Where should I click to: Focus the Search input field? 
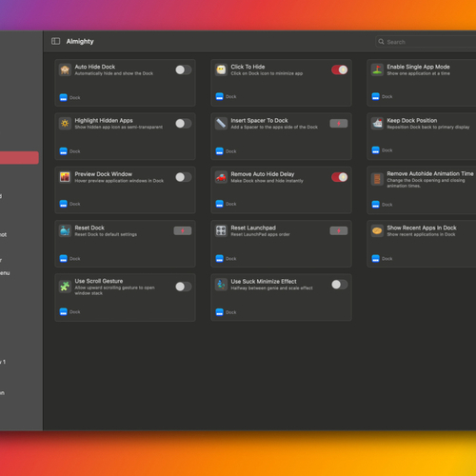426,42
